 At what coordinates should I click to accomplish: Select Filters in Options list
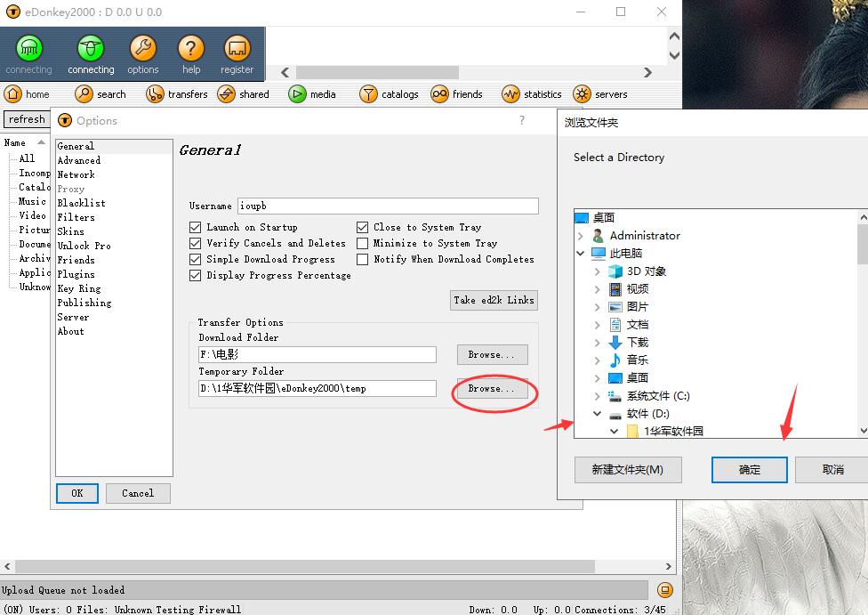[x=76, y=217]
